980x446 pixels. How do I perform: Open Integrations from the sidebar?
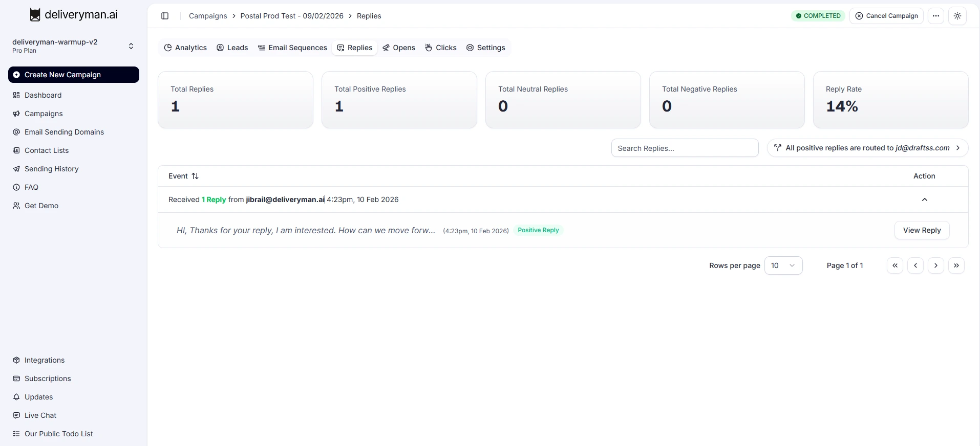tap(44, 360)
